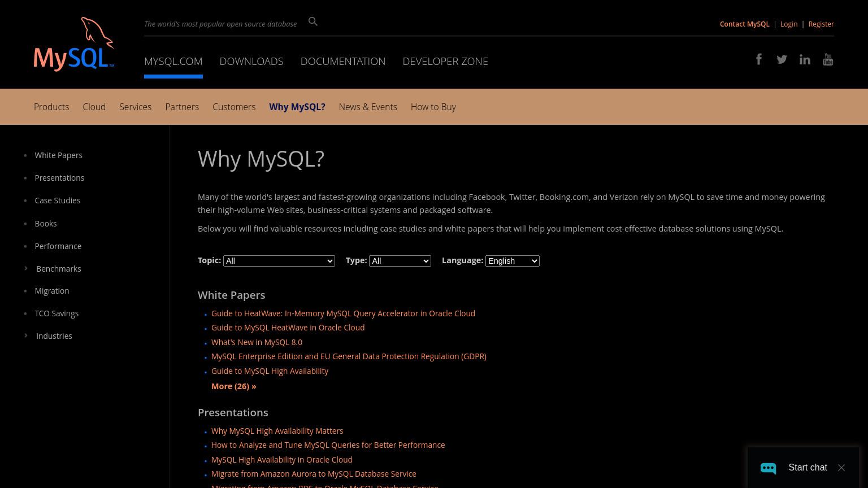
Task: Open MySQL Enterprise Edition and GDPR paper
Action: point(349,356)
